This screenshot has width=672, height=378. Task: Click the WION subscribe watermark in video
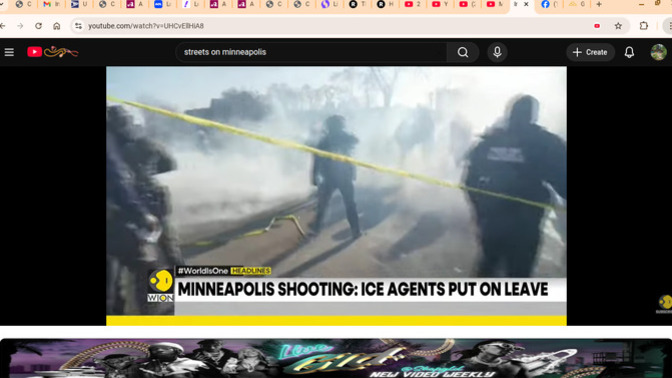click(665, 303)
